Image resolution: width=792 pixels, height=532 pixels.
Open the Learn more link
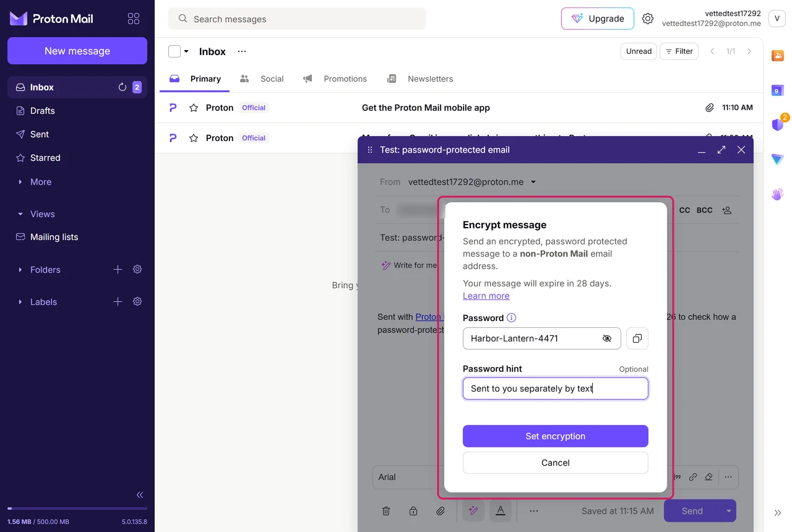[486, 296]
